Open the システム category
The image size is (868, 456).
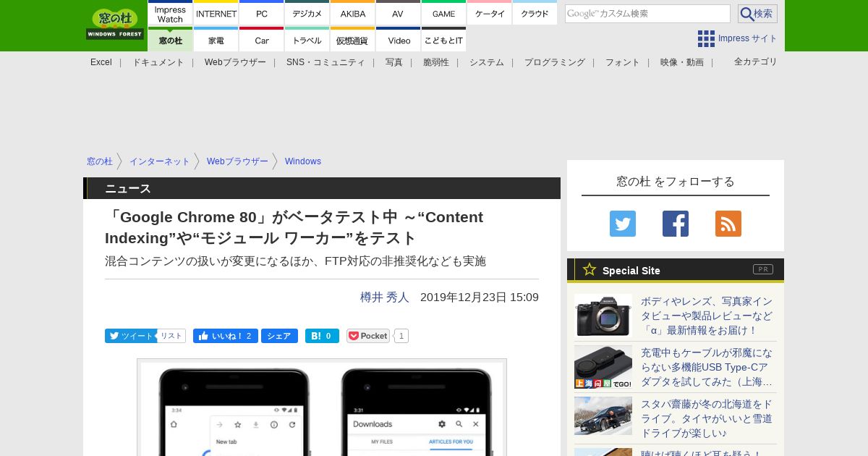487,62
